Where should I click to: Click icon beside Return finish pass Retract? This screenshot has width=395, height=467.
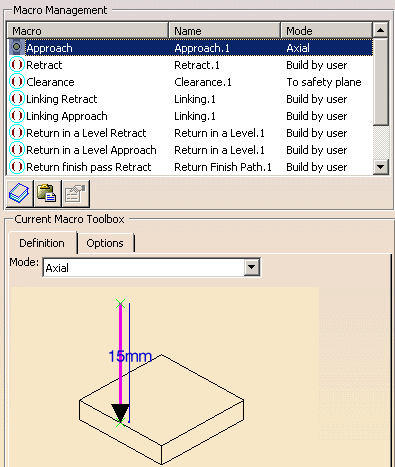click(x=16, y=167)
